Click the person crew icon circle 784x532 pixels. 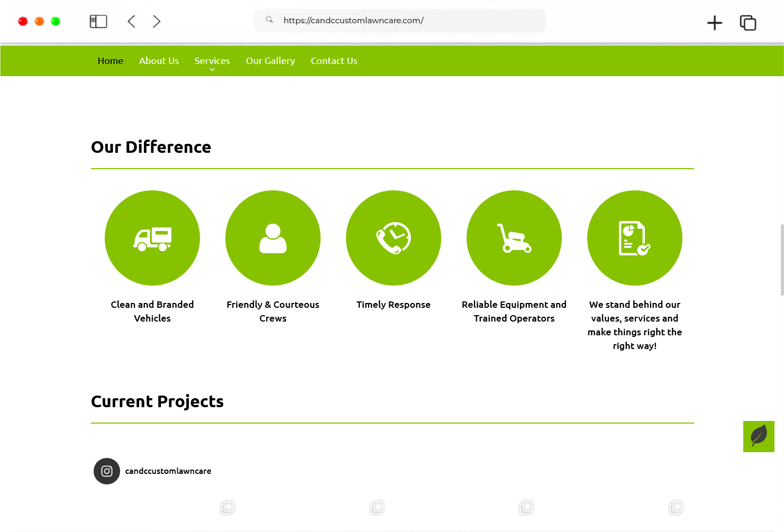point(273,238)
